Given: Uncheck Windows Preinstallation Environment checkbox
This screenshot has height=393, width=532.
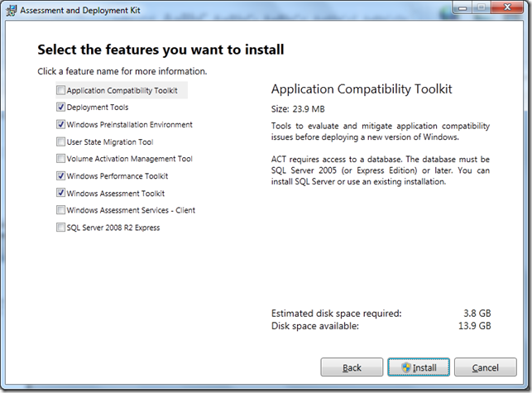Looking at the screenshot, I should (61, 125).
